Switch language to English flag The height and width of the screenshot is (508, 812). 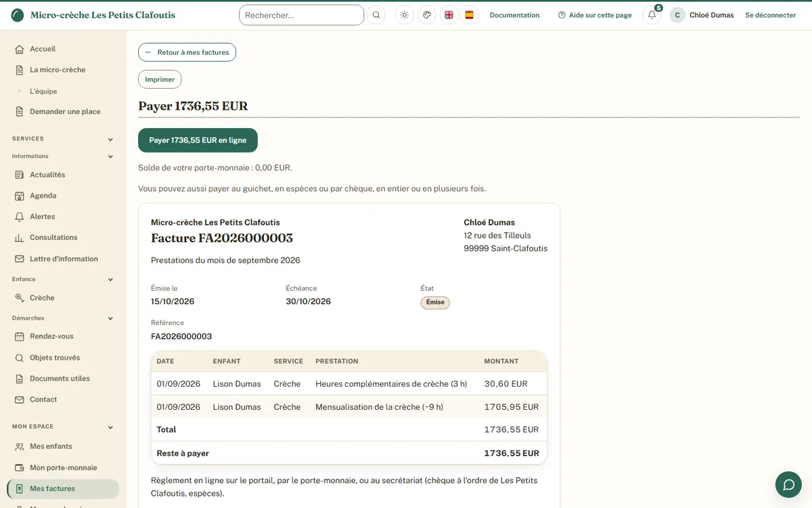pyautogui.click(x=449, y=15)
